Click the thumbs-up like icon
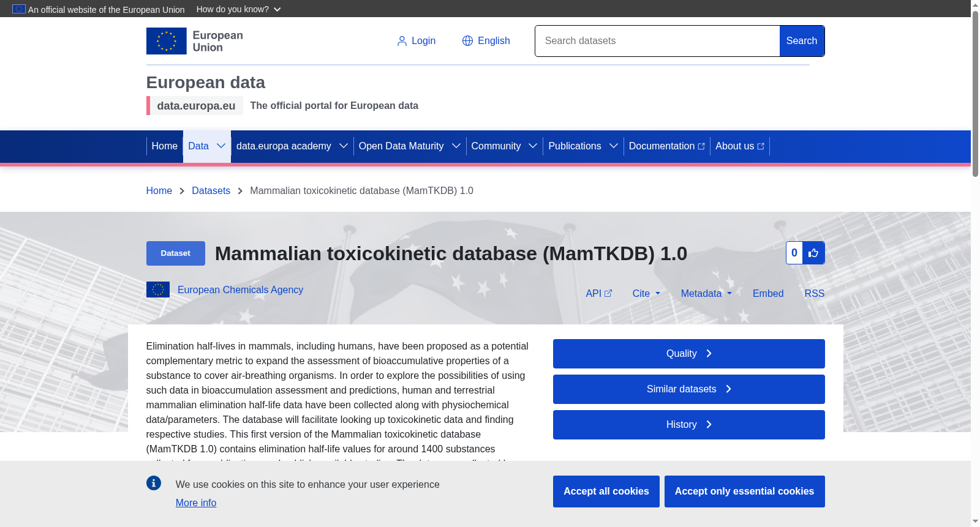The width and height of the screenshot is (980, 527). click(x=813, y=253)
